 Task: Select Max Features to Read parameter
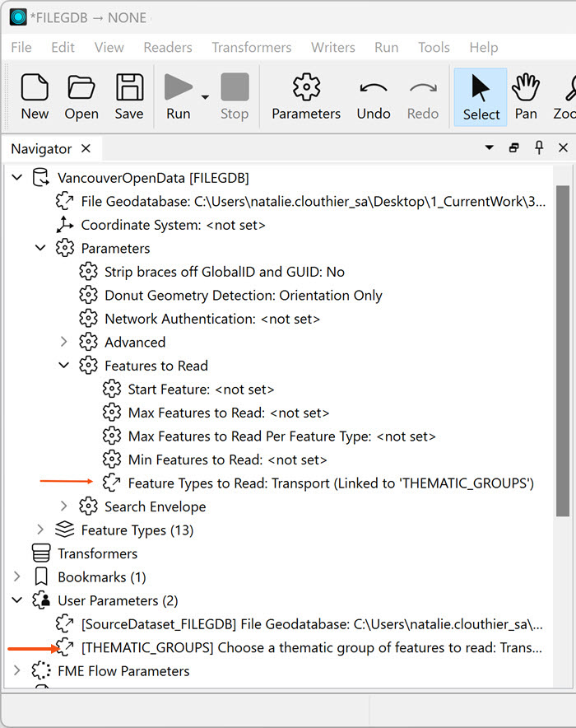pos(229,413)
